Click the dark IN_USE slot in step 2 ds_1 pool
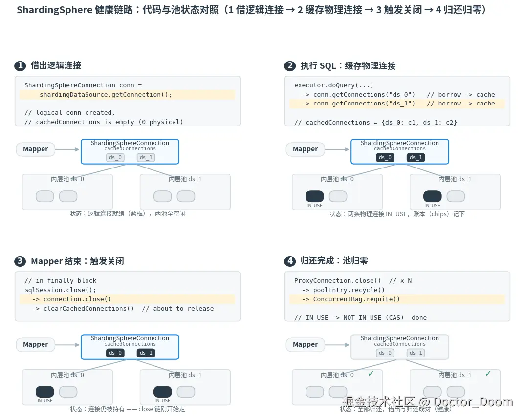The width and height of the screenshot is (525, 420). (x=433, y=196)
